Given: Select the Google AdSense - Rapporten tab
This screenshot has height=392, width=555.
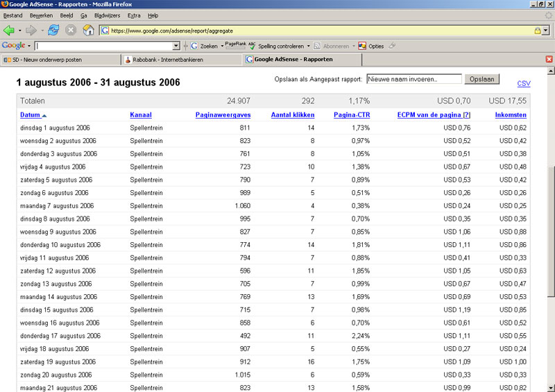Looking at the screenshot, I should [x=302, y=60].
